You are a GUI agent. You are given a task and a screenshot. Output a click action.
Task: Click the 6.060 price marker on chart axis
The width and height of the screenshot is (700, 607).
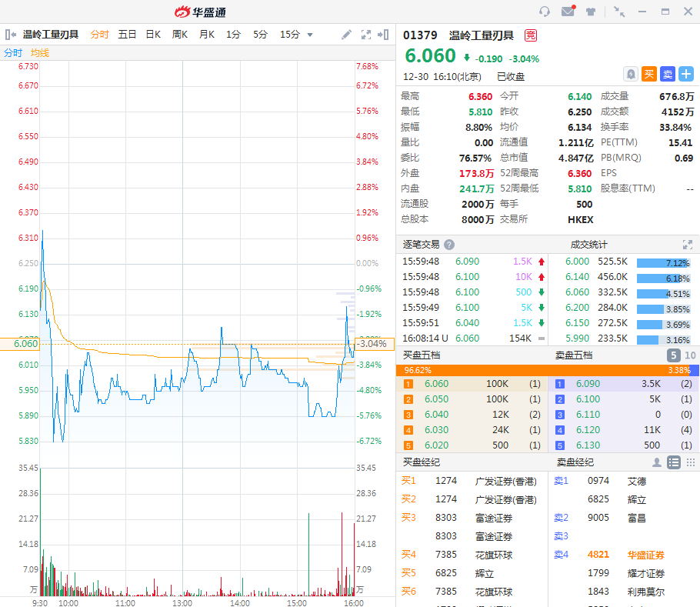click(20, 344)
